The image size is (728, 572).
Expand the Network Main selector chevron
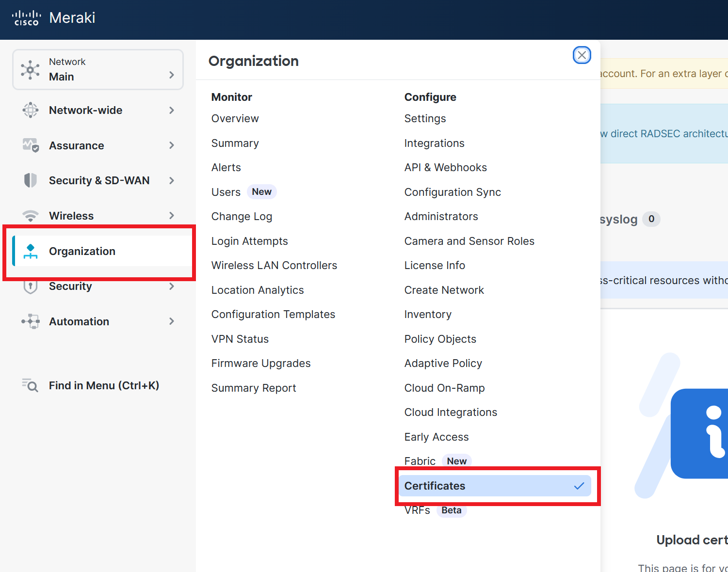(172, 75)
